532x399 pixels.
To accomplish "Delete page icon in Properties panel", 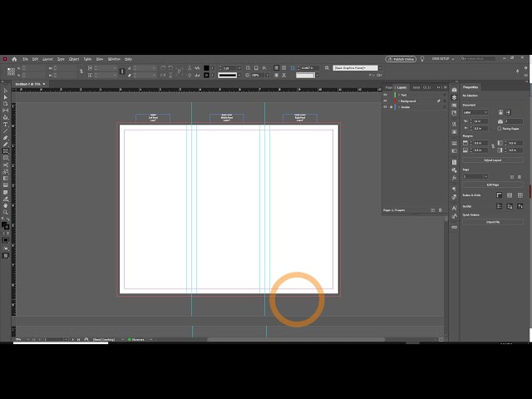I will (x=520, y=177).
